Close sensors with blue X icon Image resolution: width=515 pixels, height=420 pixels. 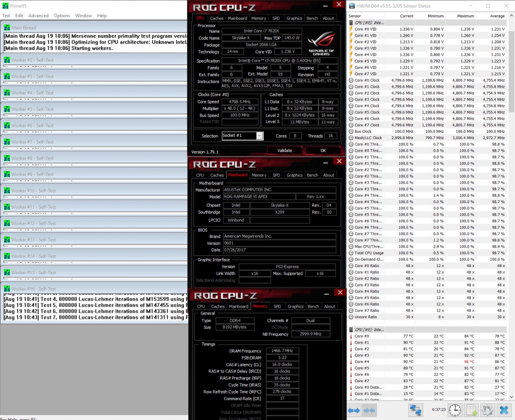coord(504,410)
